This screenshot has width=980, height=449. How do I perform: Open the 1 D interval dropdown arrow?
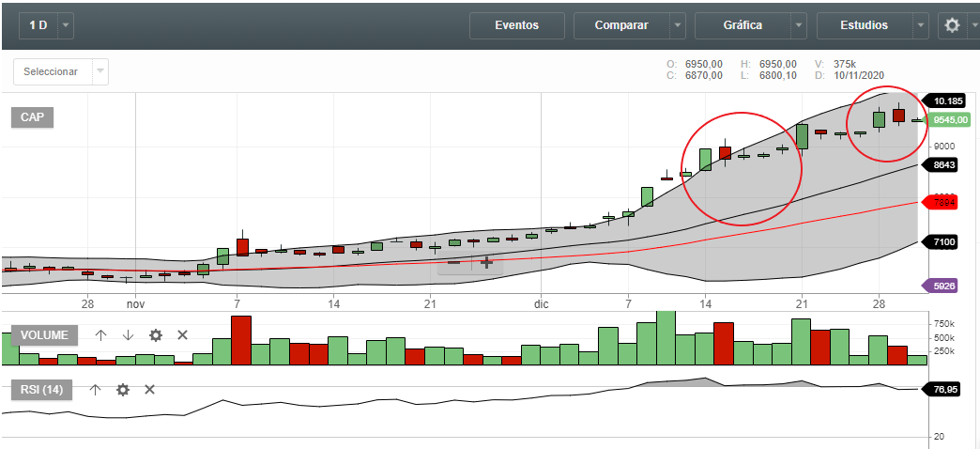click(x=67, y=25)
